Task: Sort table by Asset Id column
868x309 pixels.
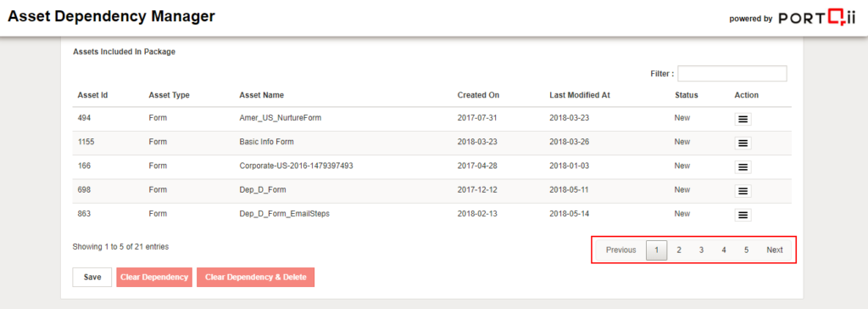Action: click(92, 95)
